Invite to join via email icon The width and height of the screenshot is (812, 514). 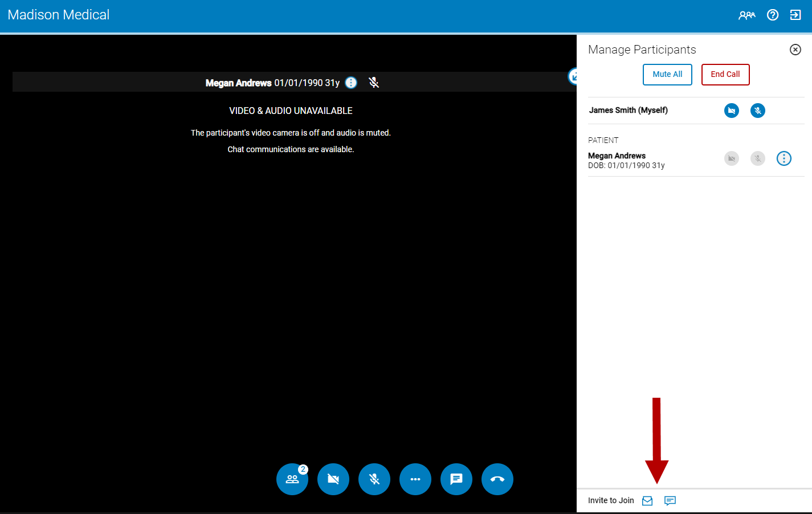tap(647, 501)
